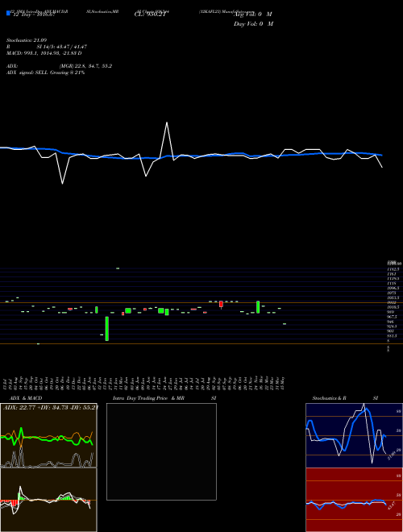The height and width of the screenshot is (532, 403).
Task: Click the blue 12 Day SMA legend square
Action: pos(8,13)
